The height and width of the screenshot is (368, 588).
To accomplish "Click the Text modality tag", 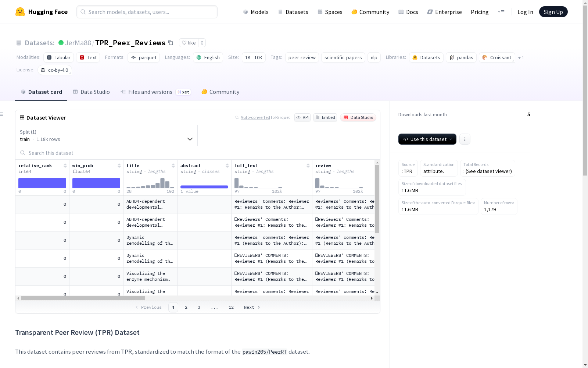I will pos(88,57).
